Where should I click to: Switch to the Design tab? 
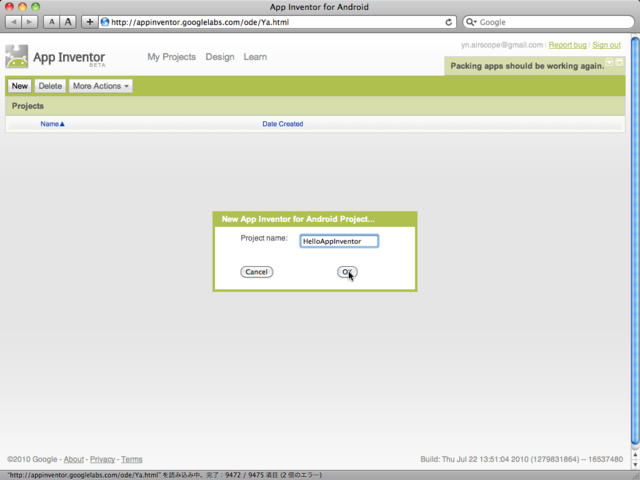pyautogui.click(x=220, y=57)
